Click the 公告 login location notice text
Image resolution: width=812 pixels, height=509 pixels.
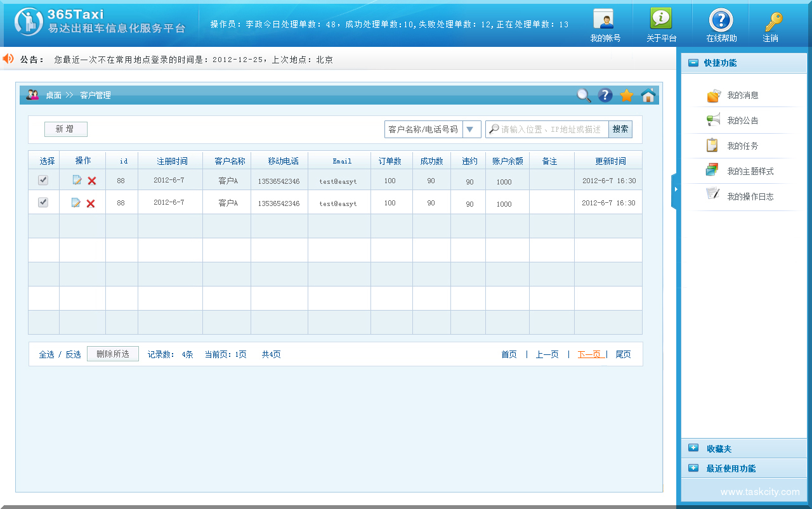(x=193, y=60)
